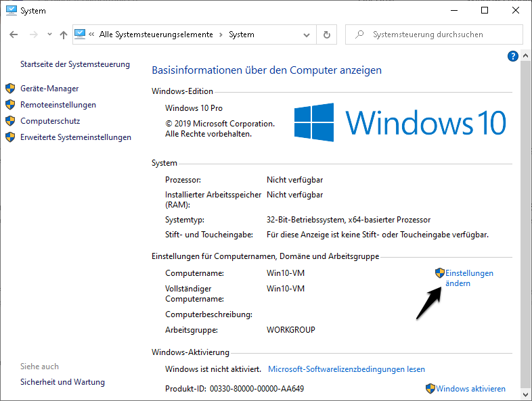
Task: Click the shield icon beside Remoteeinstellungen
Action: pyautogui.click(x=10, y=105)
